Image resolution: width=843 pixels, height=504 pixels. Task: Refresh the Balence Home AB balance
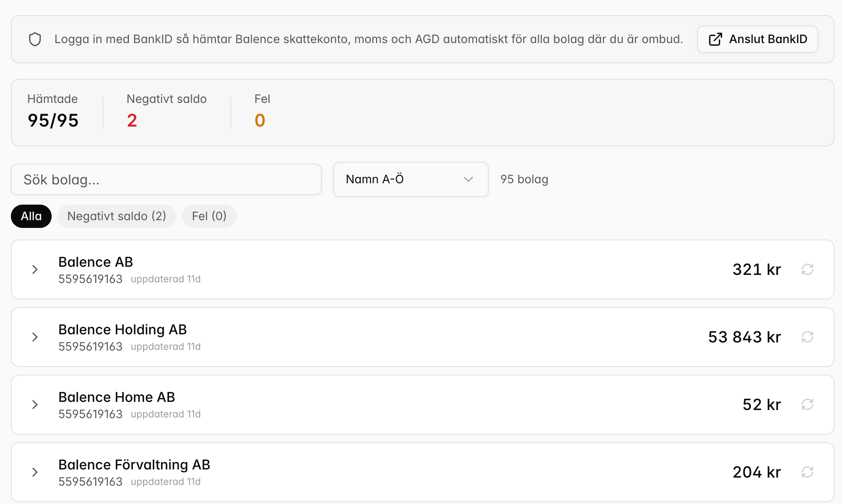(x=807, y=405)
